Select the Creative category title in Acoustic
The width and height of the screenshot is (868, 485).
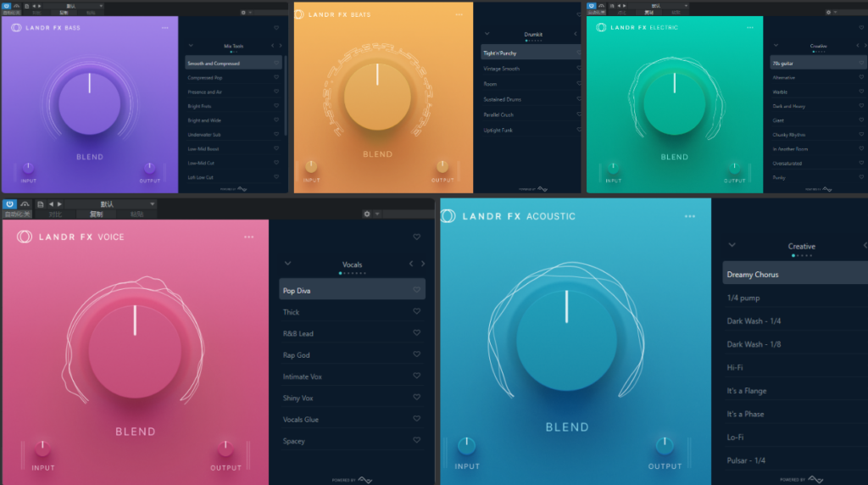802,247
